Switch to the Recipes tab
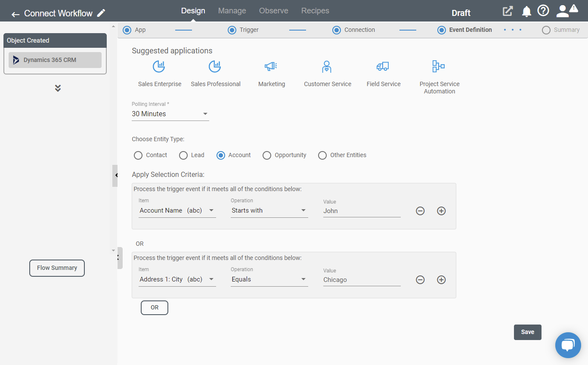The width and height of the screenshot is (588, 365). (315, 11)
